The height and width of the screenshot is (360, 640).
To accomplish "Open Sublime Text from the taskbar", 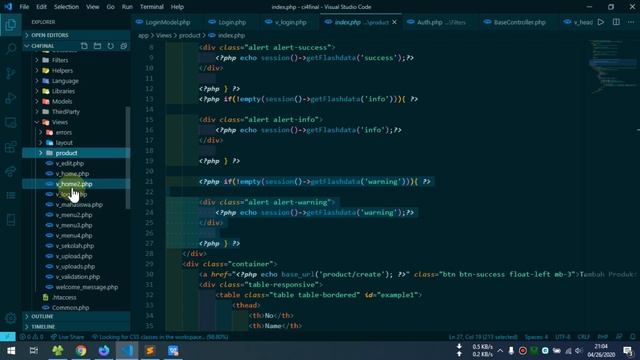I will tap(150, 351).
